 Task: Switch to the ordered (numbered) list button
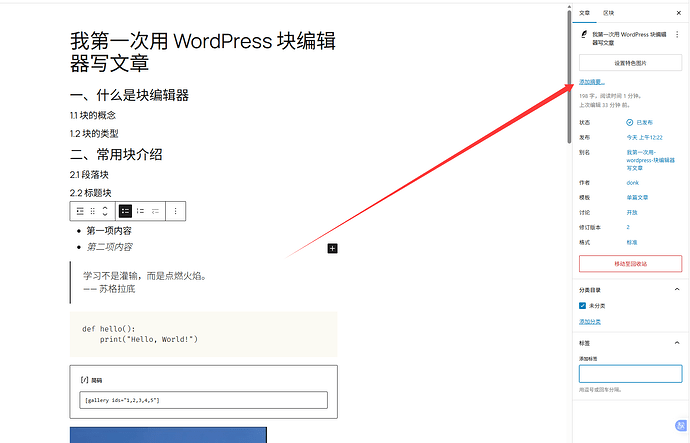click(x=140, y=211)
